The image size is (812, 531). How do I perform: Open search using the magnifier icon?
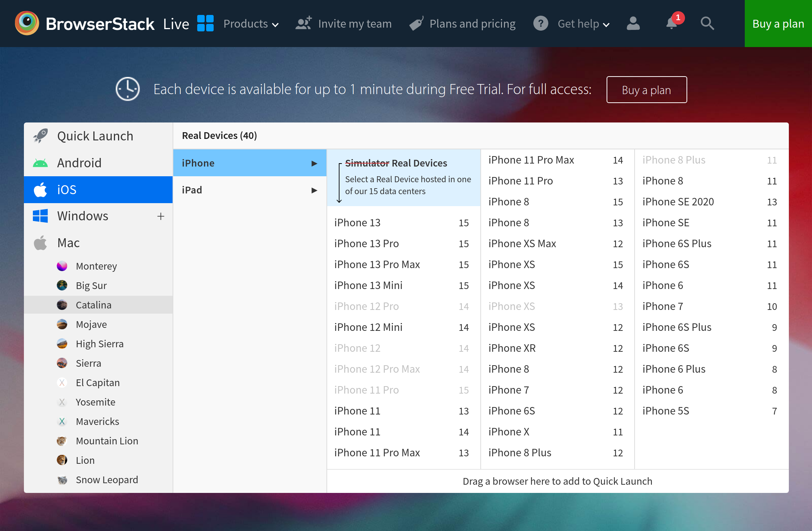coord(707,24)
